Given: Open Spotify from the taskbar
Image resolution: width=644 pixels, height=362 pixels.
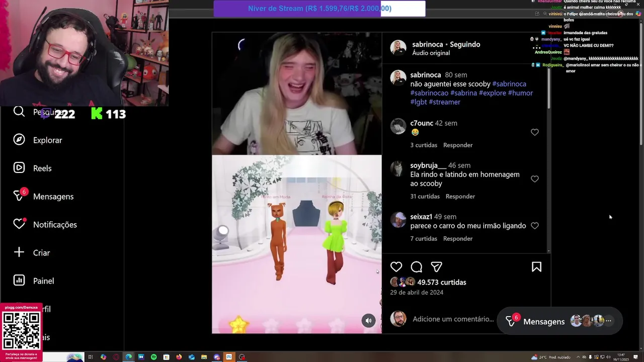Looking at the screenshot, I should (x=153, y=357).
